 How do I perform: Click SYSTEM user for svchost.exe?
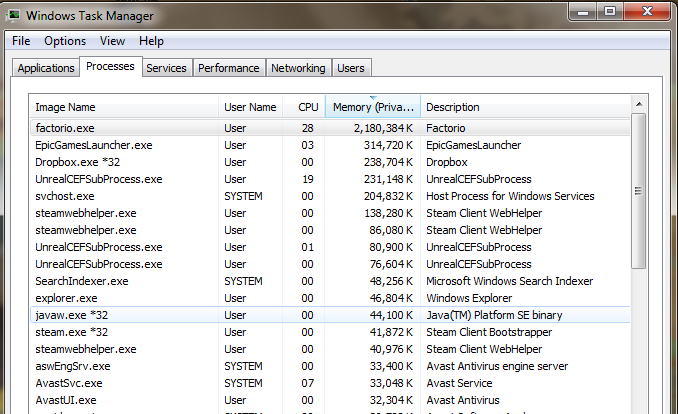tap(243, 196)
